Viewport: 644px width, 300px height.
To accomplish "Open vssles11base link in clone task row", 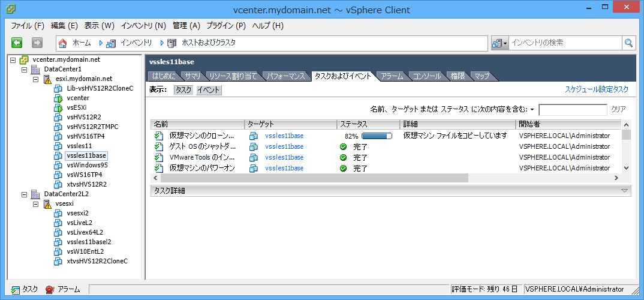I will coord(284,136).
